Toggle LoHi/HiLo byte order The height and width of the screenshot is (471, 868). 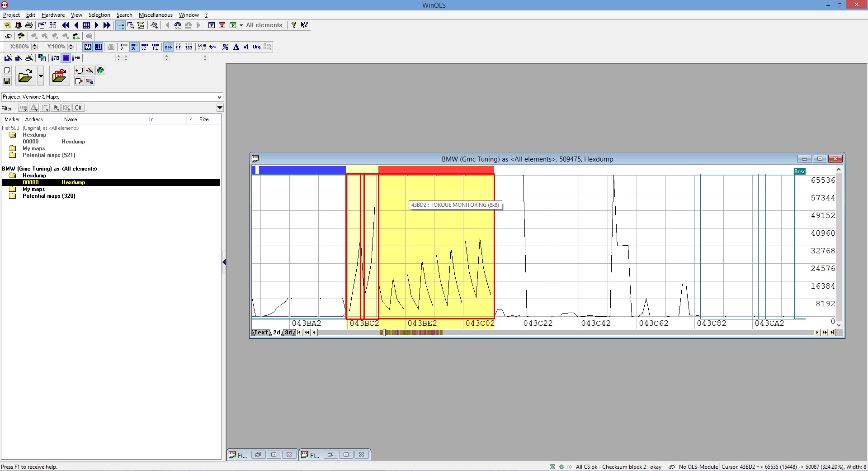point(202,47)
